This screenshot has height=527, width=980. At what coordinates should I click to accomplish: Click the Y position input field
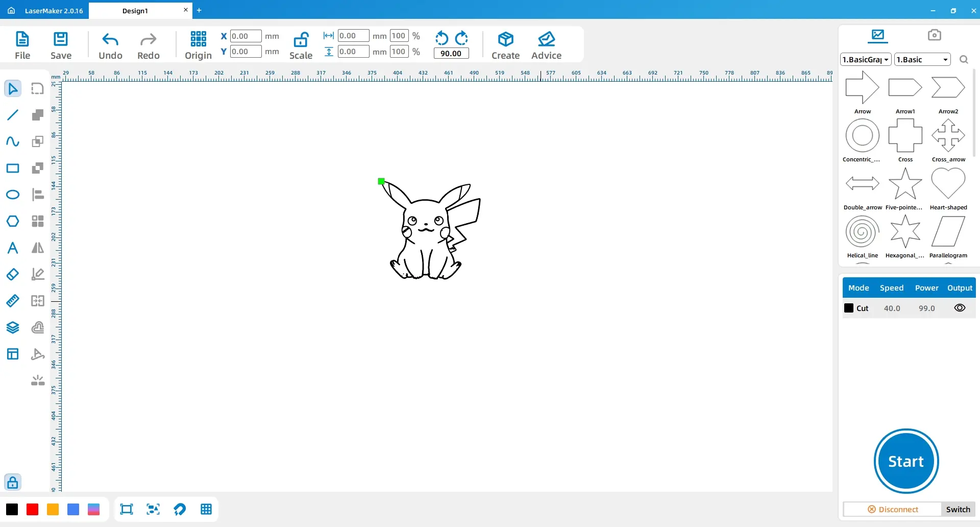[246, 51]
